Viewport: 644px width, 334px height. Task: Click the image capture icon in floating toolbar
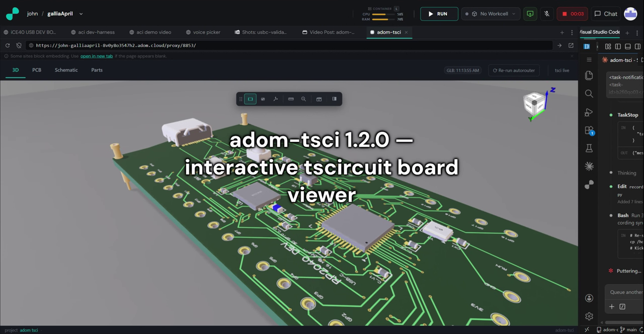(263, 99)
